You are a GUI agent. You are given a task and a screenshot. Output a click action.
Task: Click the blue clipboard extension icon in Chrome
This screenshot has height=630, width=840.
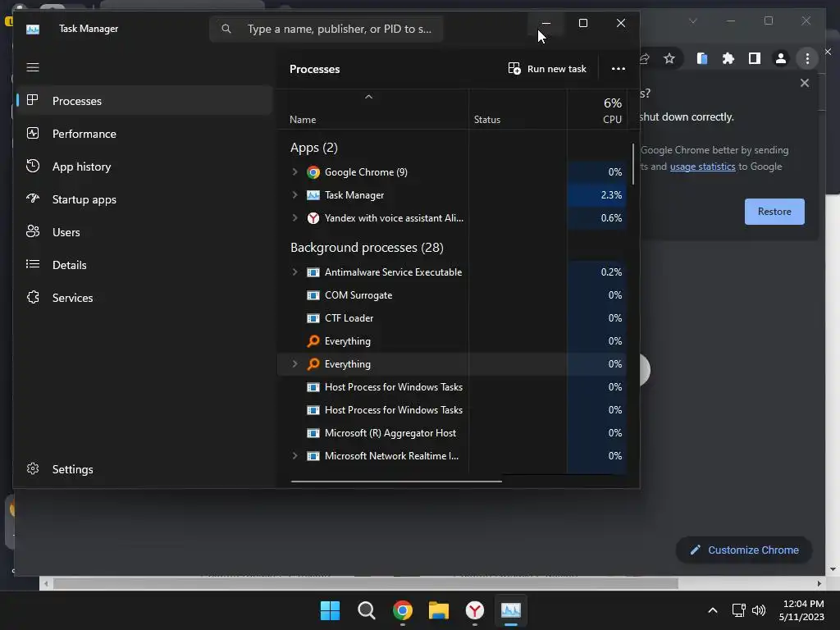pyautogui.click(x=702, y=58)
